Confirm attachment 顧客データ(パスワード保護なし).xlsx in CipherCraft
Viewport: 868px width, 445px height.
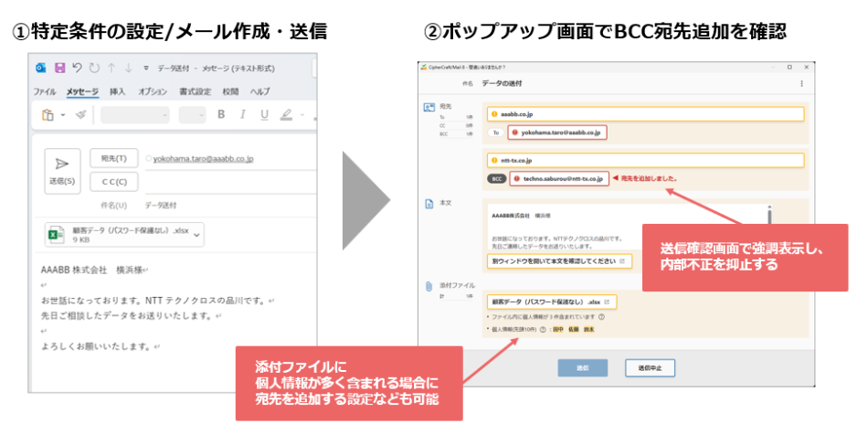(551, 302)
